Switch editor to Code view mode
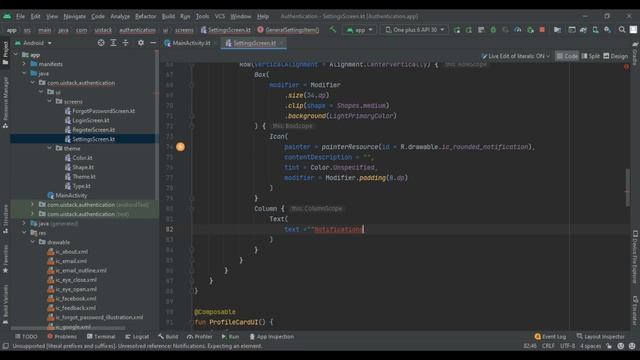The width and height of the screenshot is (640, 360). [x=567, y=56]
